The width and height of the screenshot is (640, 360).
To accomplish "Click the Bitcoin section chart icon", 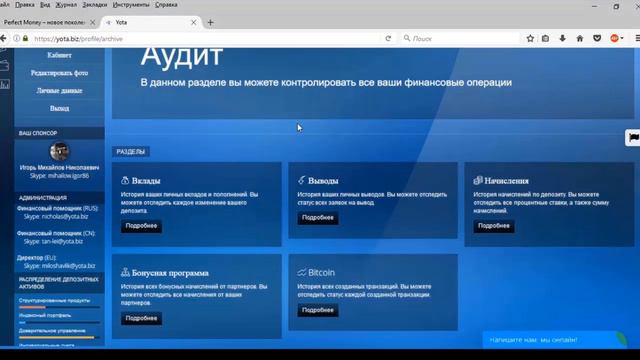I will (302, 272).
